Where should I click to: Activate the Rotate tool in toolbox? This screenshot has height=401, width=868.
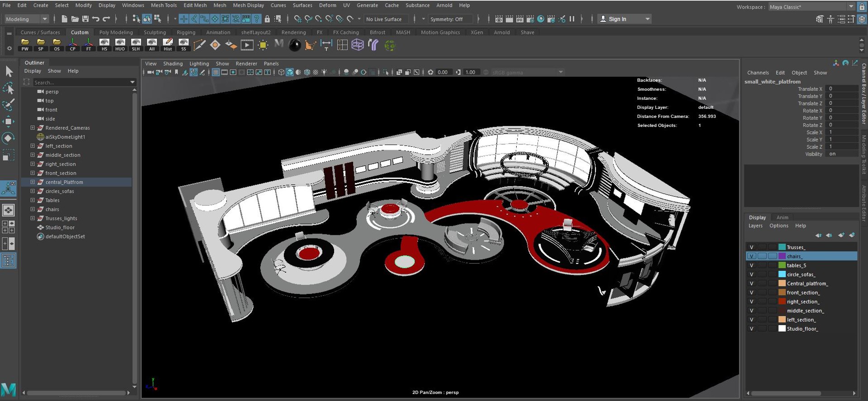[9, 138]
